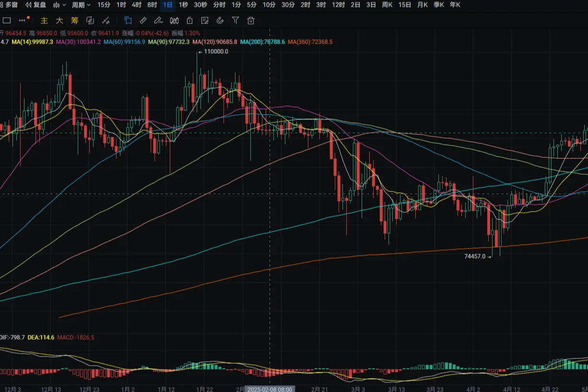Image resolution: width=588 pixels, height=392 pixels.
Task: Open the pen drawing tool
Action: pyautogui.click(x=158, y=20)
